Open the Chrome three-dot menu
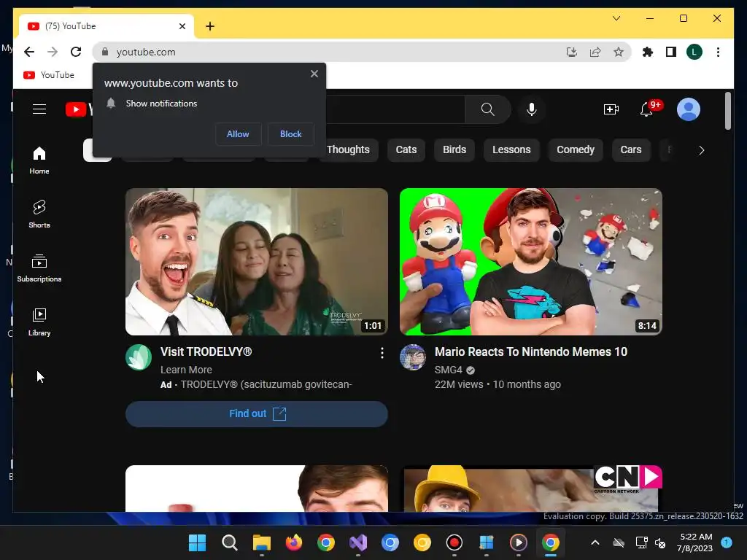 (x=718, y=52)
